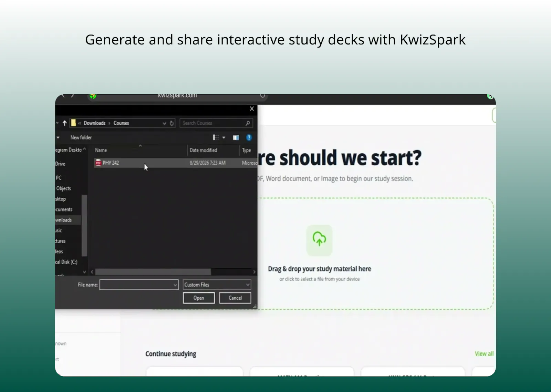Select the PHY 242 file row
Viewport: 551px width, 392px height.
point(175,163)
